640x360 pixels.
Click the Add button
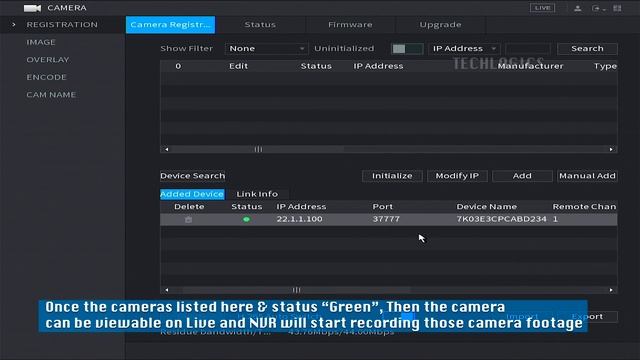click(x=522, y=176)
